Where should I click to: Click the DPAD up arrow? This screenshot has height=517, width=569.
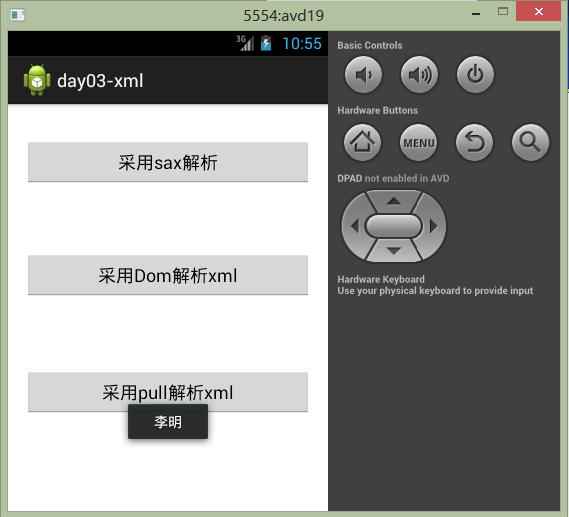(x=394, y=201)
